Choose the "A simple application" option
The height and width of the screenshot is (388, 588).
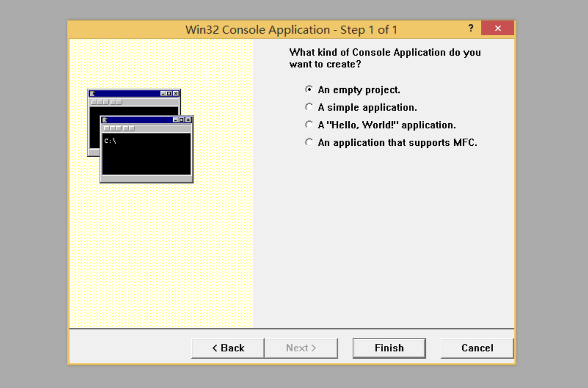309,107
